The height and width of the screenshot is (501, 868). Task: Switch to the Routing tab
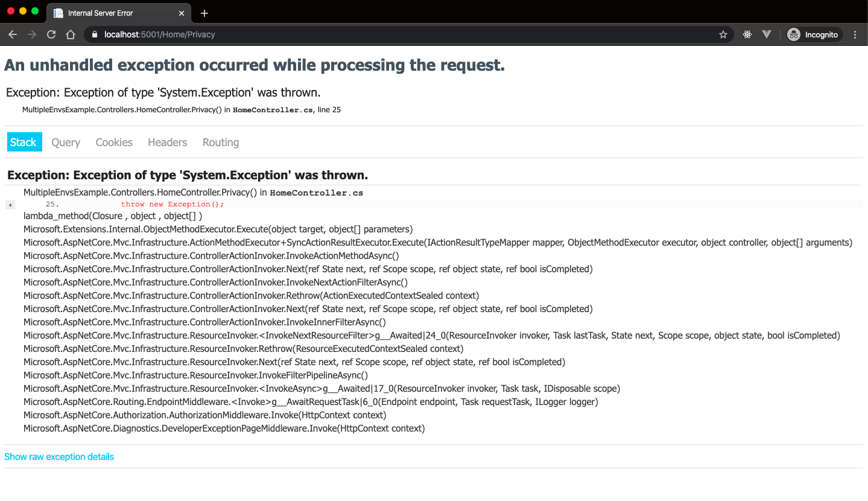pos(221,142)
